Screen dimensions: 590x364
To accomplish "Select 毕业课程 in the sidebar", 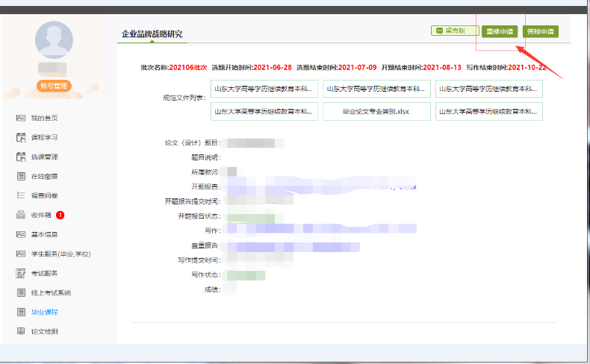I will coord(44,312).
